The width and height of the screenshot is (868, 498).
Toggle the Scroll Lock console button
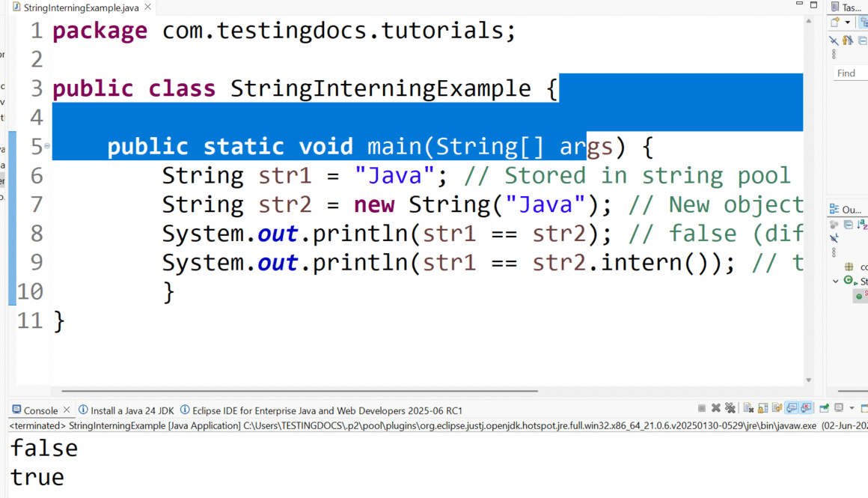(x=763, y=409)
